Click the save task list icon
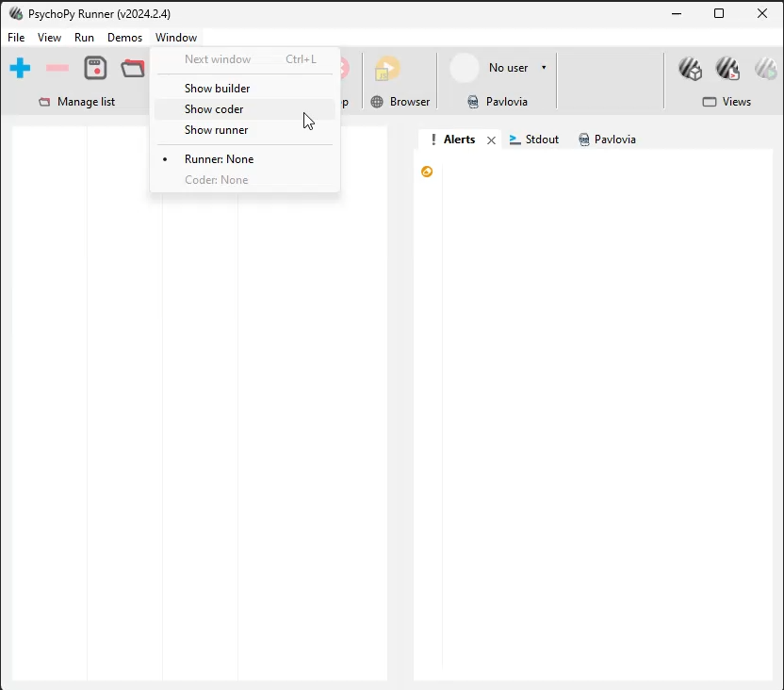784x690 pixels. point(95,69)
